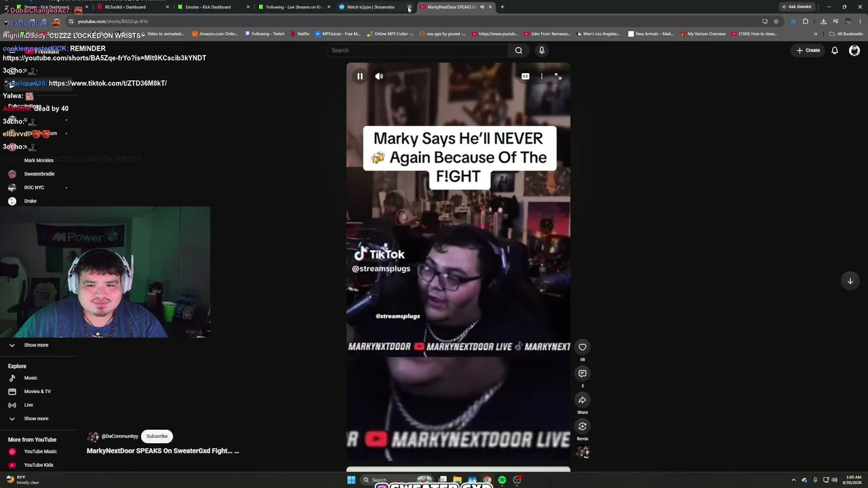Pause the YouTube Short

[360, 77]
